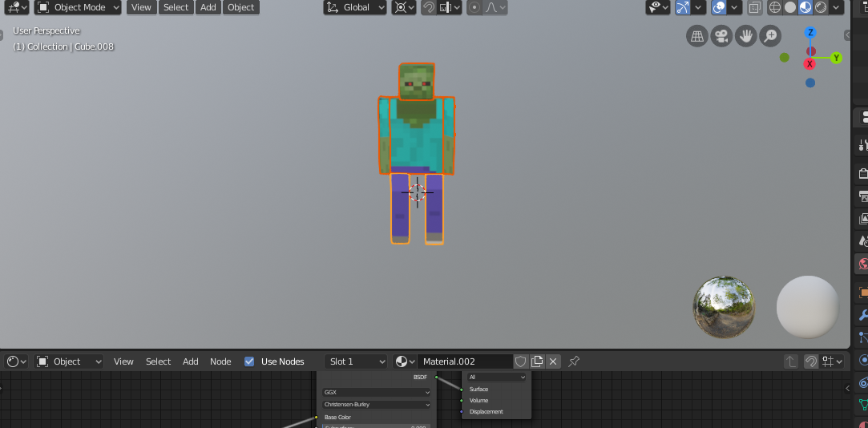
Task: Open the 3D viewport editor type menu
Action: coord(17,7)
